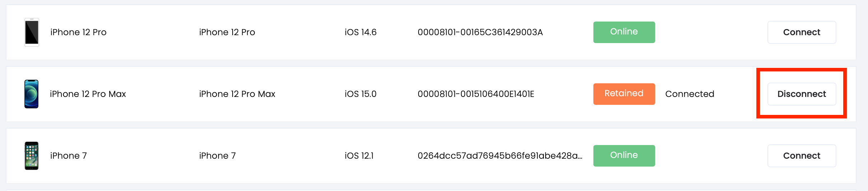Select the iPhone 12 Pro Max device name
This screenshot has width=868, height=191.
(88, 94)
